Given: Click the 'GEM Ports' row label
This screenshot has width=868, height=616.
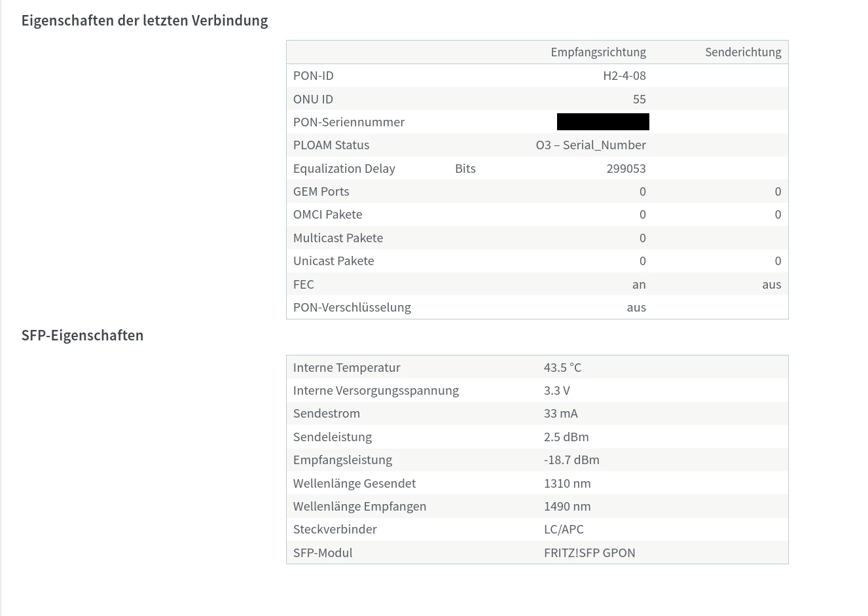Looking at the screenshot, I should [321, 192].
